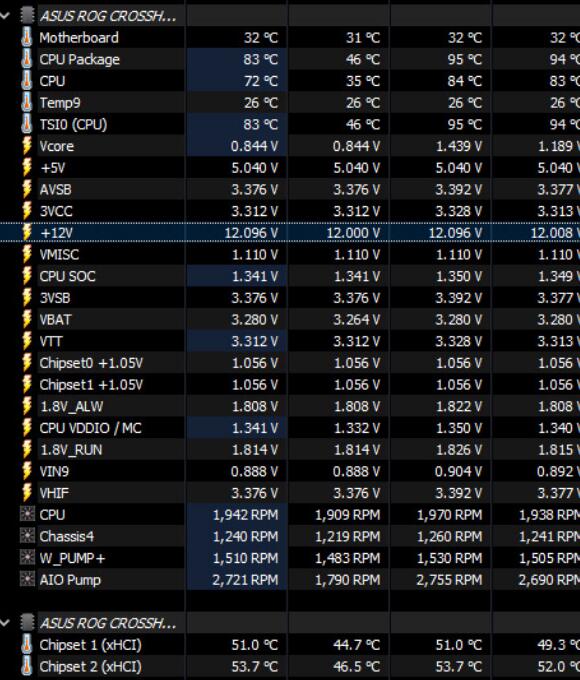Click the +12V value 12.000 V
Screen dimensions: 580x680
353,233
